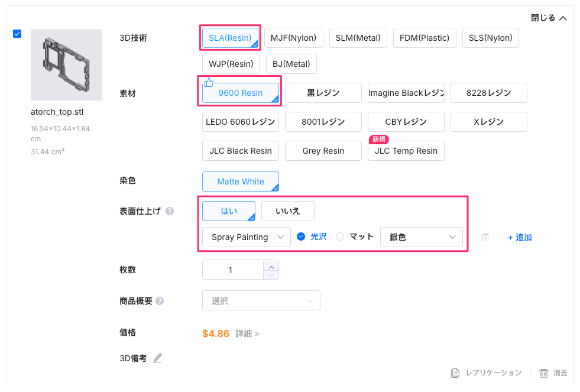Open the 銀色 color dropdown
Image resolution: width=580 pixels, height=392 pixels.
click(x=420, y=237)
